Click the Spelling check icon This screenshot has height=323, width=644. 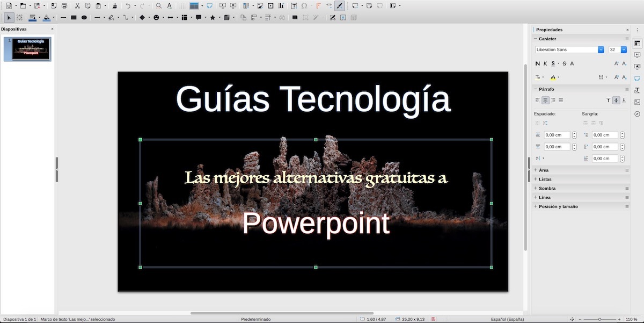170,6
